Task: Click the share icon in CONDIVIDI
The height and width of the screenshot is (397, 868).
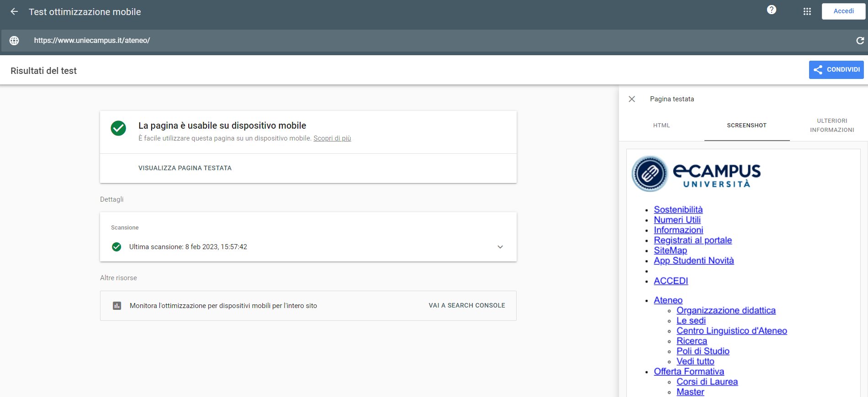Action: pos(818,70)
